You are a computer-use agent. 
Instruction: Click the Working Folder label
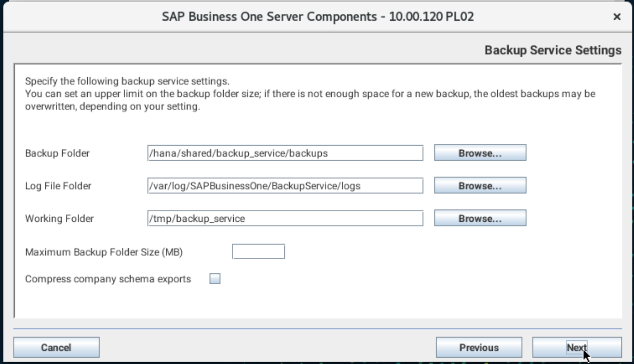point(59,218)
